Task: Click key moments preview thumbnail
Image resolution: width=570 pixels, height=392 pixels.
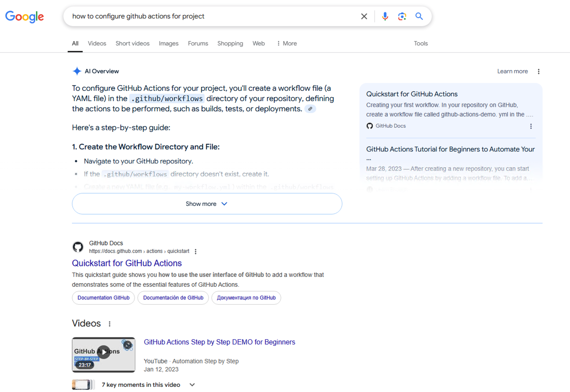Action: (x=83, y=385)
